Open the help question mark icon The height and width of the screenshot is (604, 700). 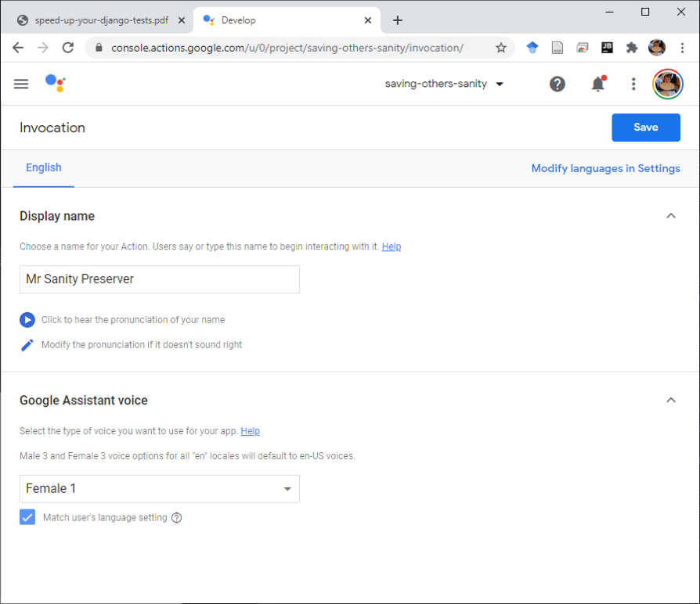click(x=557, y=84)
